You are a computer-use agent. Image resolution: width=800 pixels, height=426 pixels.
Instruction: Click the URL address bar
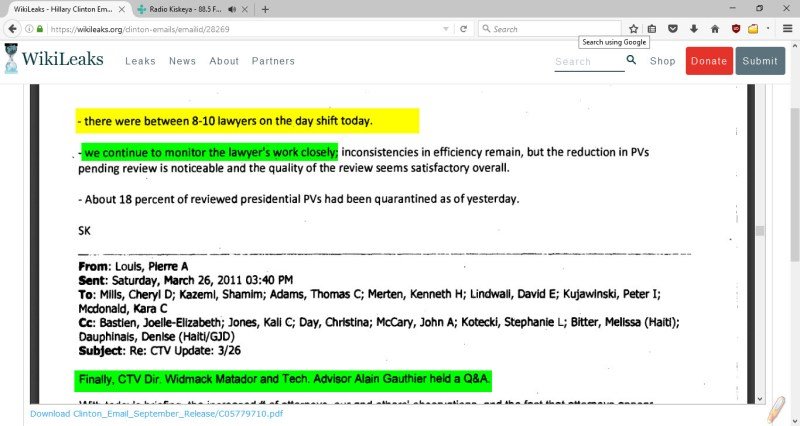245,29
